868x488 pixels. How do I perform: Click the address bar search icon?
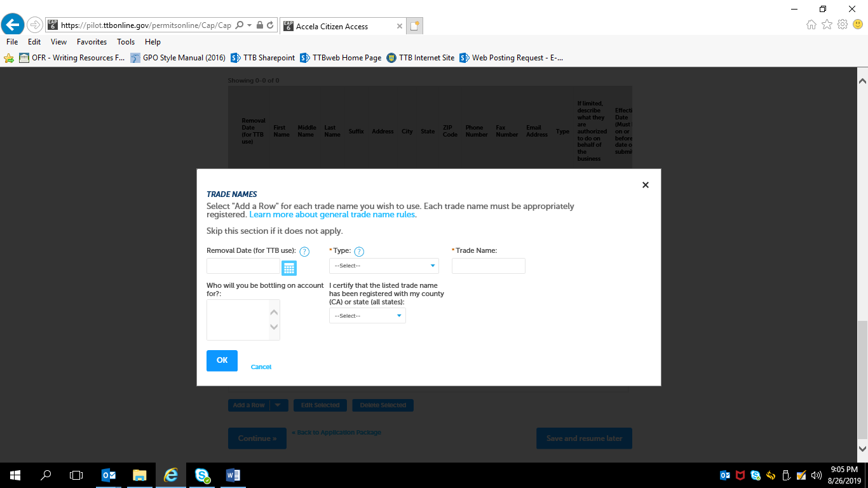coord(240,25)
